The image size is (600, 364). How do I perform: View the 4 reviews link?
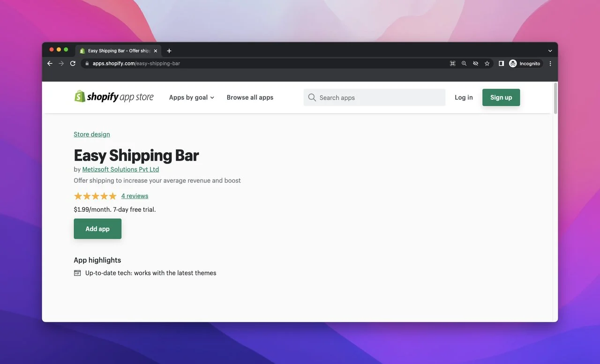[135, 196]
